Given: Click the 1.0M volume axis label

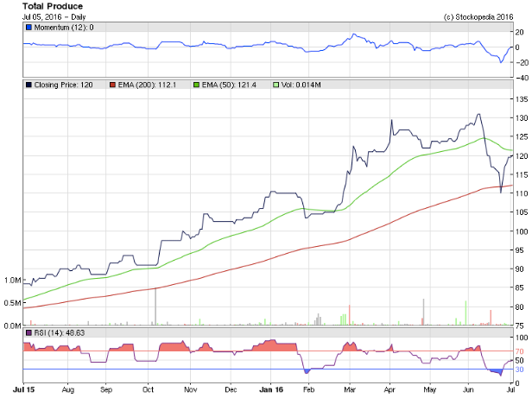Looking at the screenshot, I should pos(13,281).
